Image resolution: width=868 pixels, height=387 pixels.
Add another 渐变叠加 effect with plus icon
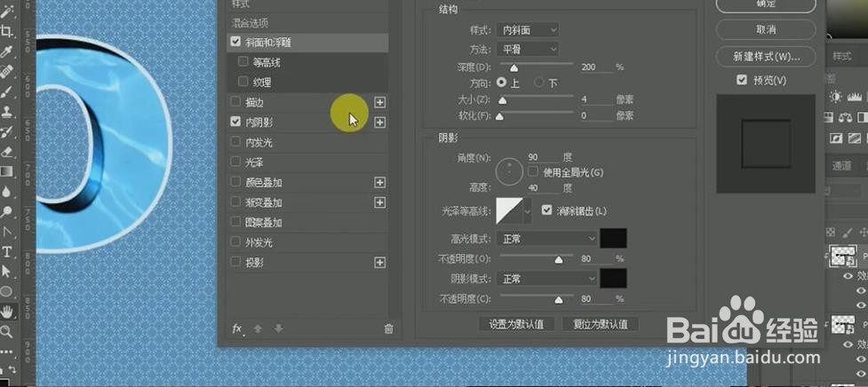tap(379, 202)
